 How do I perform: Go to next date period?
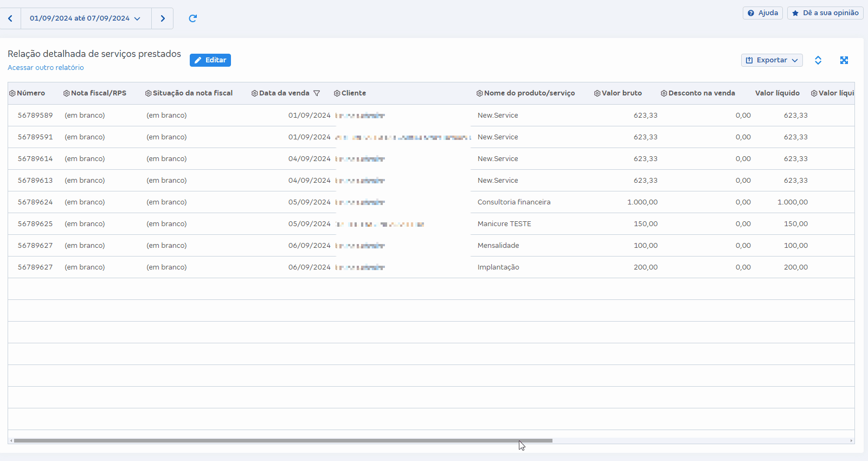[163, 18]
